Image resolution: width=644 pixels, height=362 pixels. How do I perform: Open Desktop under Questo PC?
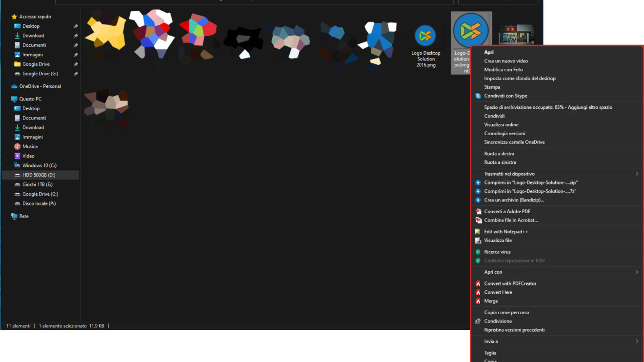(31, 108)
